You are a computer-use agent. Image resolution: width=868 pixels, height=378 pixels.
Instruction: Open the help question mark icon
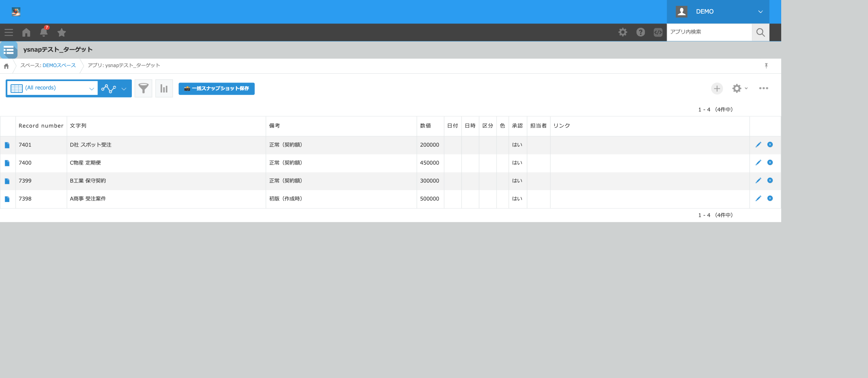point(640,32)
